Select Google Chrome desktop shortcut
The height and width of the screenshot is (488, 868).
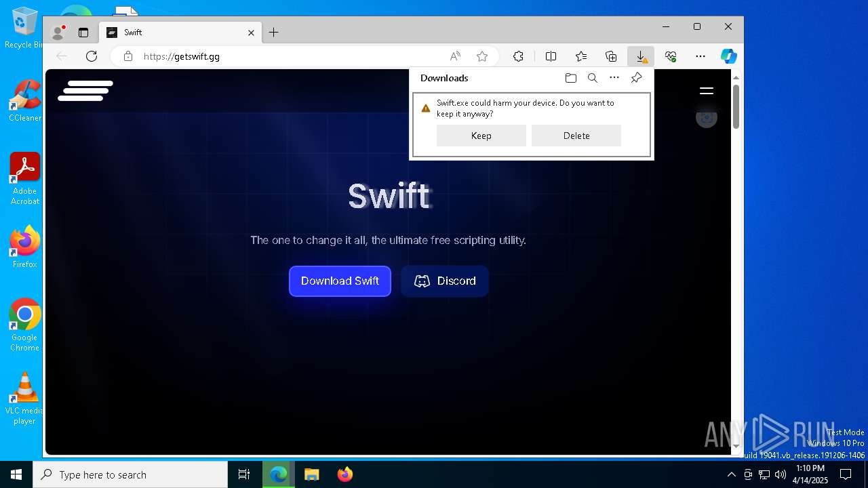tap(24, 325)
